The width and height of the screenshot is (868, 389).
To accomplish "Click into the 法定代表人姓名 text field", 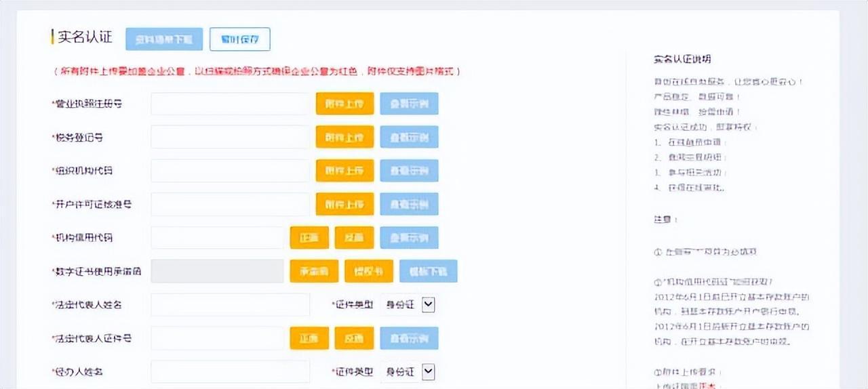I will pyautogui.click(x=230, y=305).
